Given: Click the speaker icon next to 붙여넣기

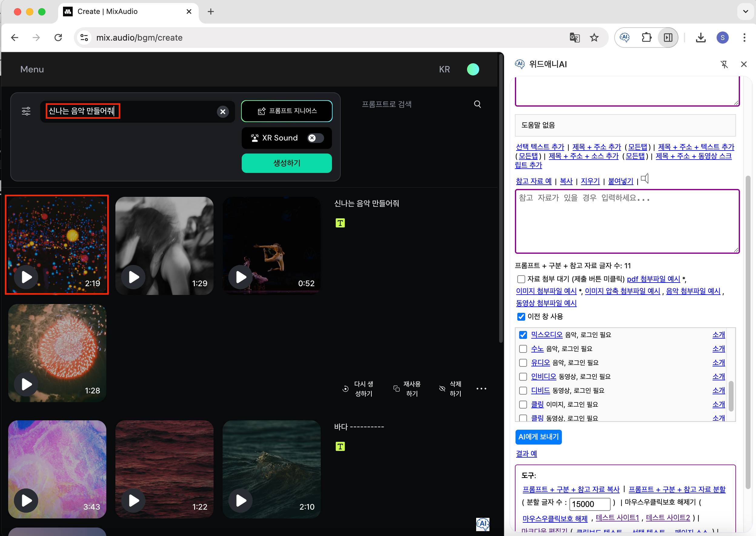Looking at the screenshot, I should (x=645, y=179).
